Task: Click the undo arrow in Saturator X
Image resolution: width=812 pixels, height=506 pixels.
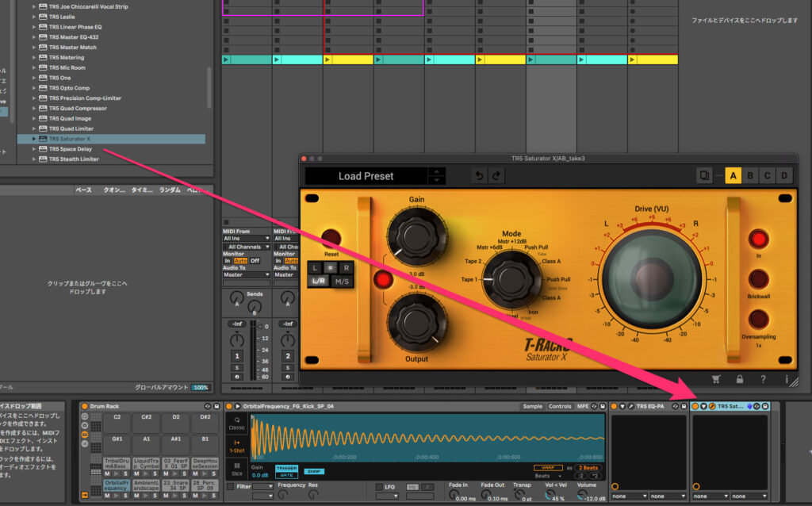Action: 479,176
